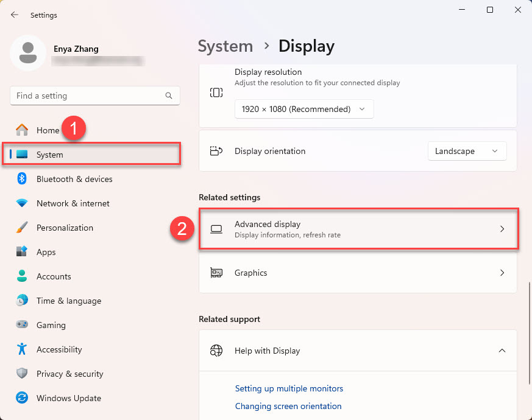Click the search magnifier icon
The image size is (532, 420).
click(x=169, y=96)
